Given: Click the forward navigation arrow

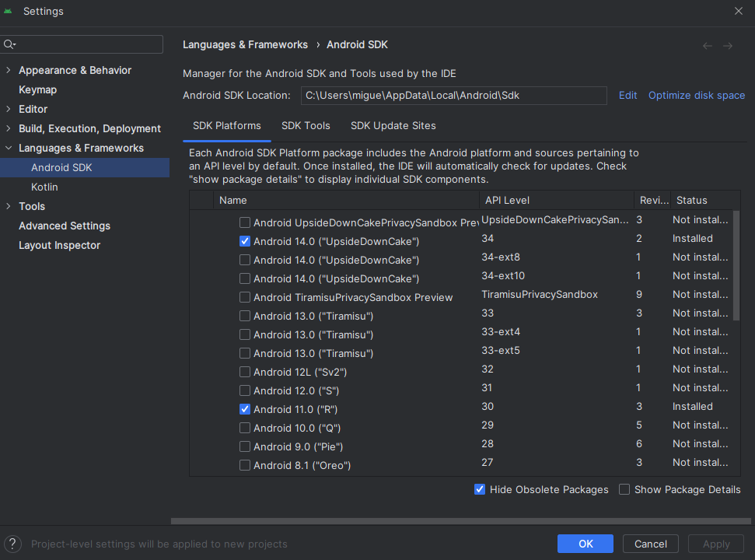Looking at the screenshot, I should (x=728, y=46).
